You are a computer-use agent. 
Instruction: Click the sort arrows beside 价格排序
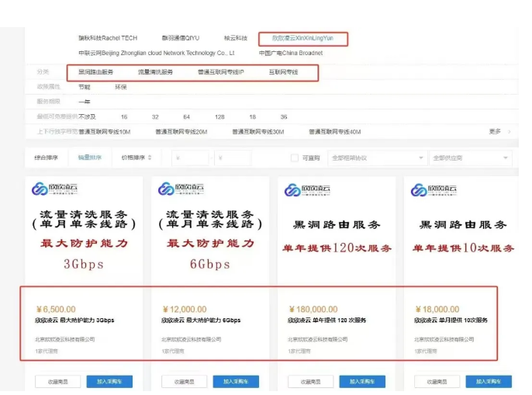150,158
